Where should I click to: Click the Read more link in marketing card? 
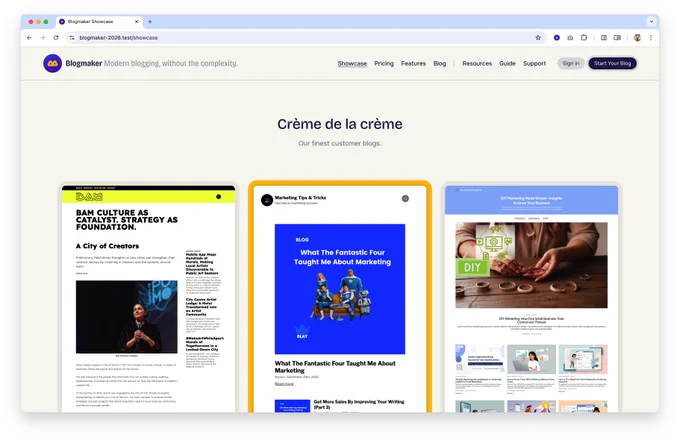(x=284, y=384)
